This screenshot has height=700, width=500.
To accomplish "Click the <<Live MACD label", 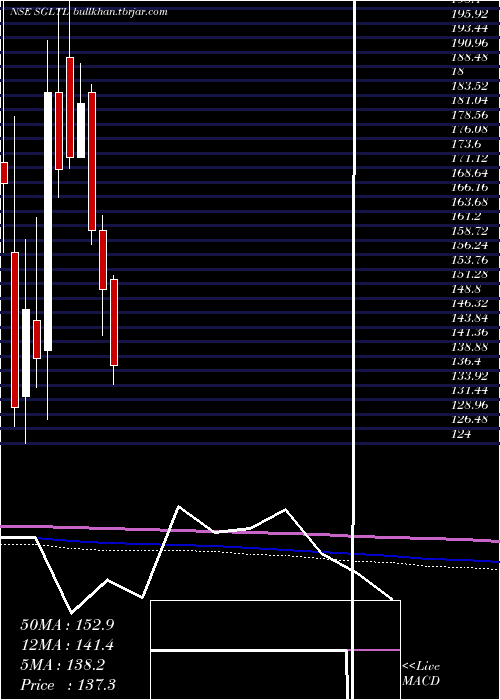I will (421, 674).
